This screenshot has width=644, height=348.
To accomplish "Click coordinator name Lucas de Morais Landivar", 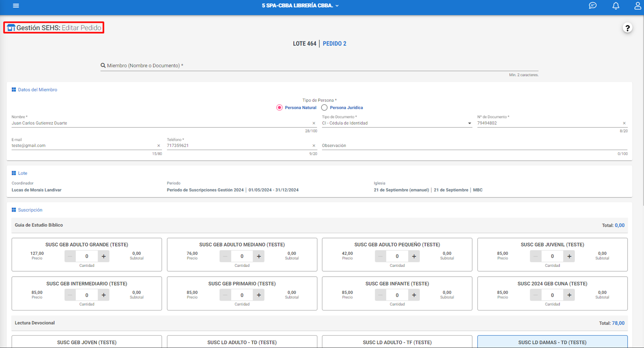I will (36, 190).
